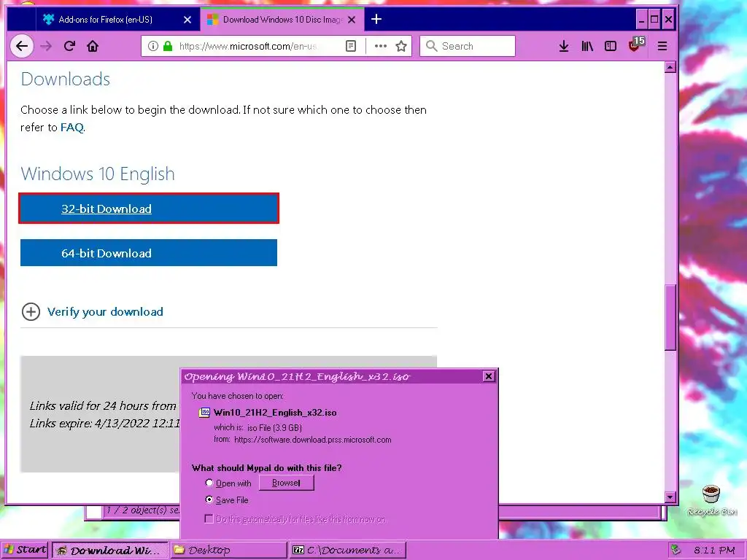The height and width of the screenshot is (560, 747).
Task: Click Browse button in download dialog
Action: tap(286, 483)
